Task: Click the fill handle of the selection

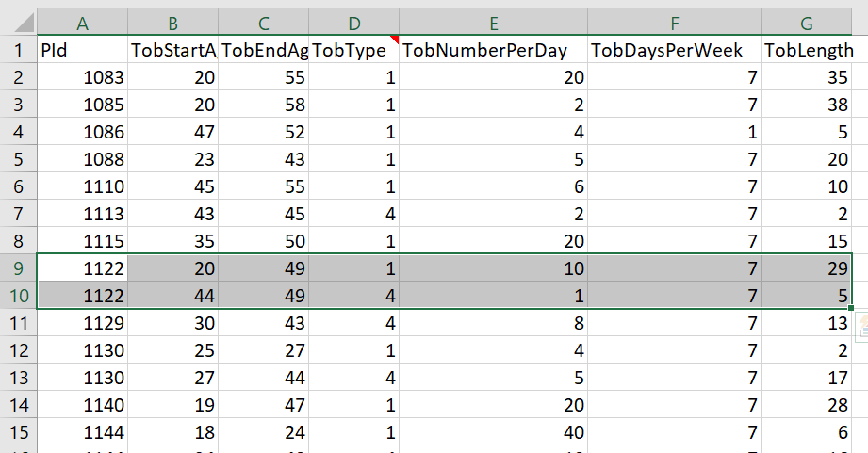Action: (x=852, y=308)
